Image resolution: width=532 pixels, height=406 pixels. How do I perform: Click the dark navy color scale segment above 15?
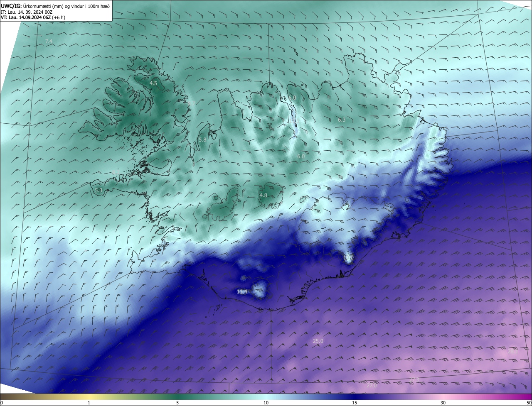coord(355,397)
